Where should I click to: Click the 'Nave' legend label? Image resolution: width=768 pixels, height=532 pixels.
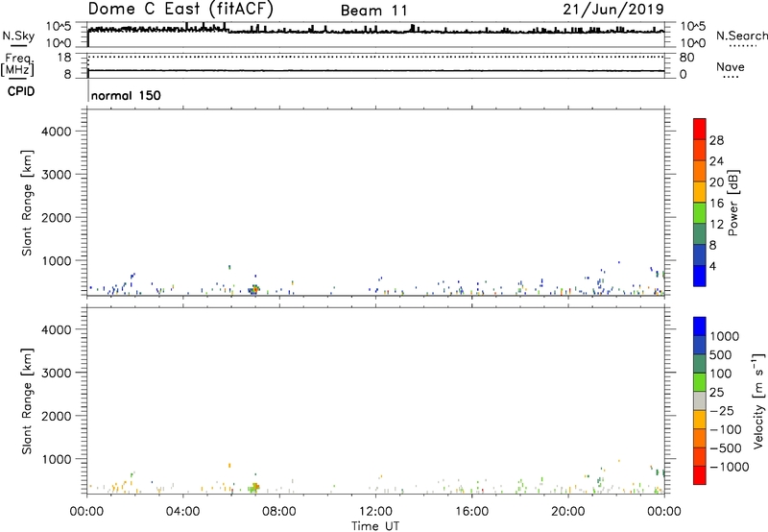click(730, 66)
